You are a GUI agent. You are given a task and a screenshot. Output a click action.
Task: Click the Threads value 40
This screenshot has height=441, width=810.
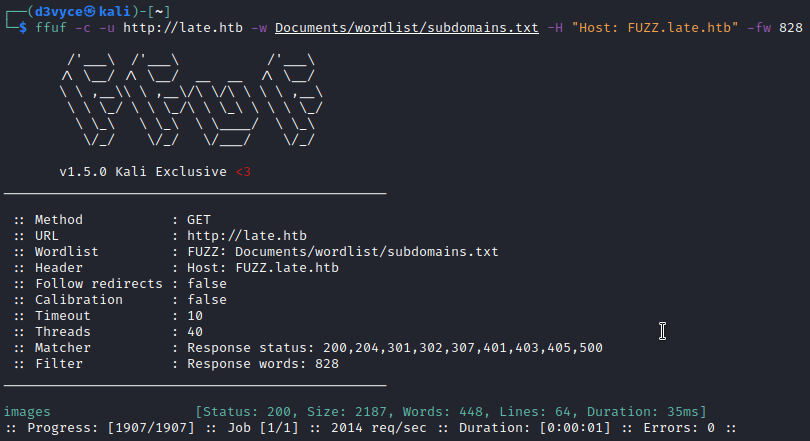(195, 332)
